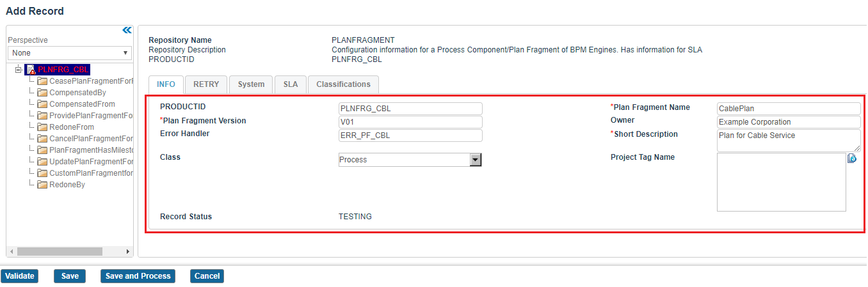The image size is (868, 287).
Task: Click the CompensatedFrom folder icon
Action: [43, 104]
